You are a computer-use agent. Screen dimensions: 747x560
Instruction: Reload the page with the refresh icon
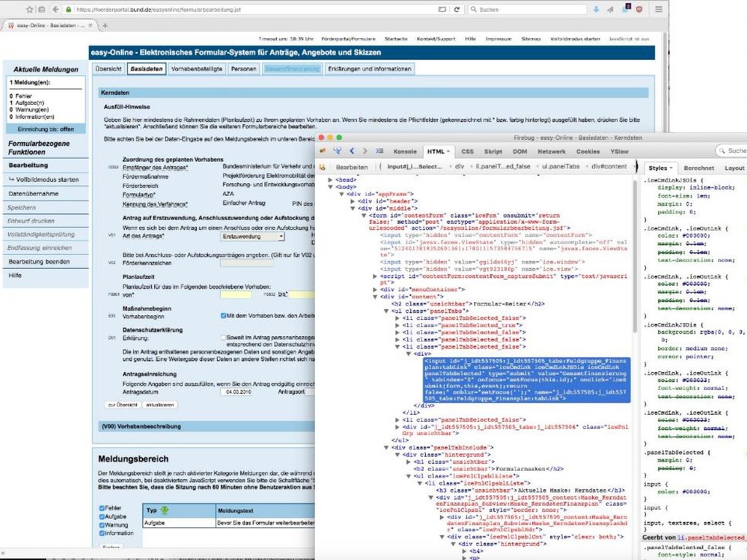[x=457, y=9]
